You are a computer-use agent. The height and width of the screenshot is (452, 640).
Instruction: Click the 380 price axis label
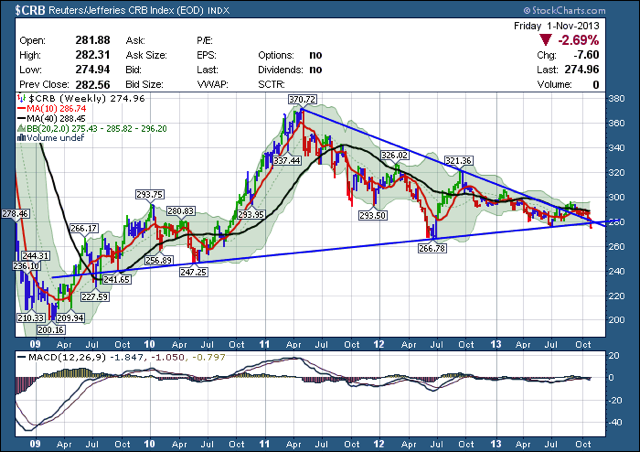(x=616, y=99)
